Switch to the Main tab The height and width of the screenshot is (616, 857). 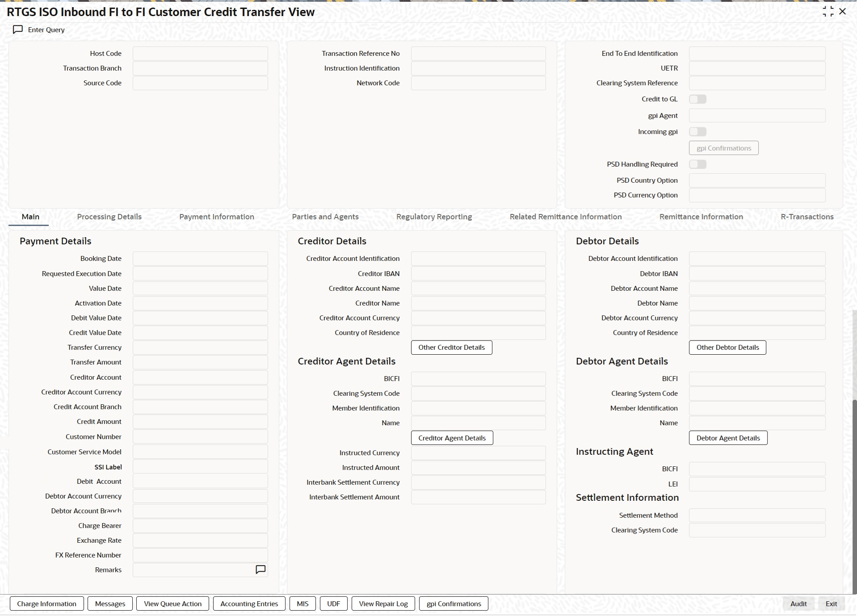click(x=30, y=217)
